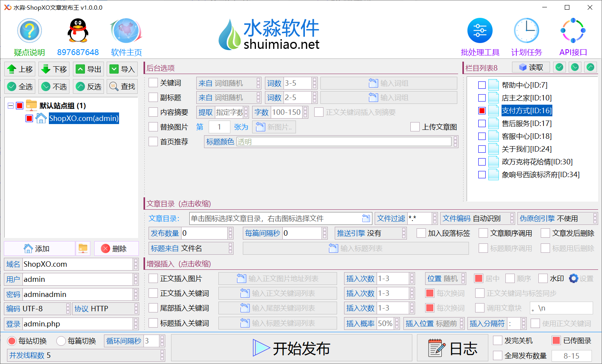The image size is (602, 364).
Task: Toggle the 内容摘要 checkbox
Action: (153, 112)
